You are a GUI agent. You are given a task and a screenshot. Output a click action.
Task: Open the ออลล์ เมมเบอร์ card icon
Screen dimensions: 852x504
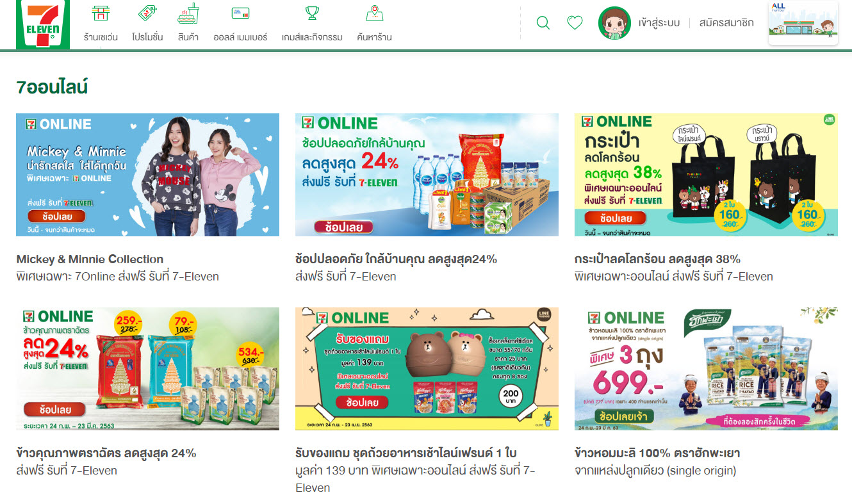(x=241, y=13)
